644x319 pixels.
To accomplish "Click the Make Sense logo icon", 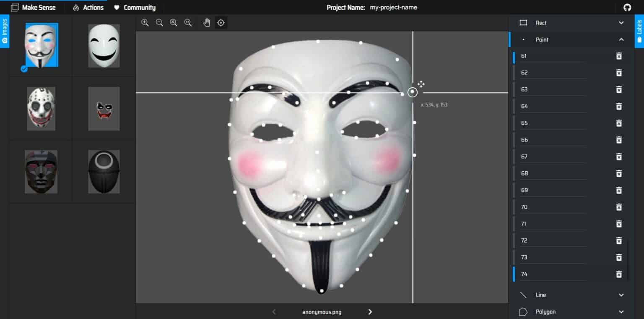I will [x=14, y=7].
